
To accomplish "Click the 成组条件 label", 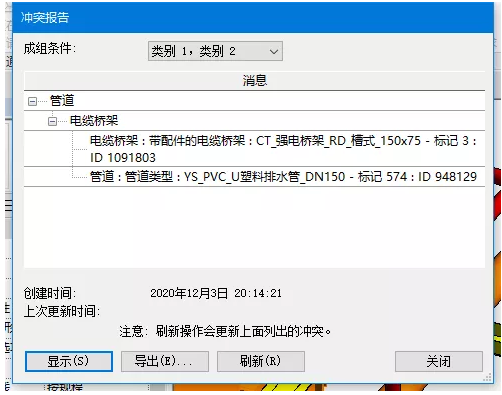I will point(50,49).
